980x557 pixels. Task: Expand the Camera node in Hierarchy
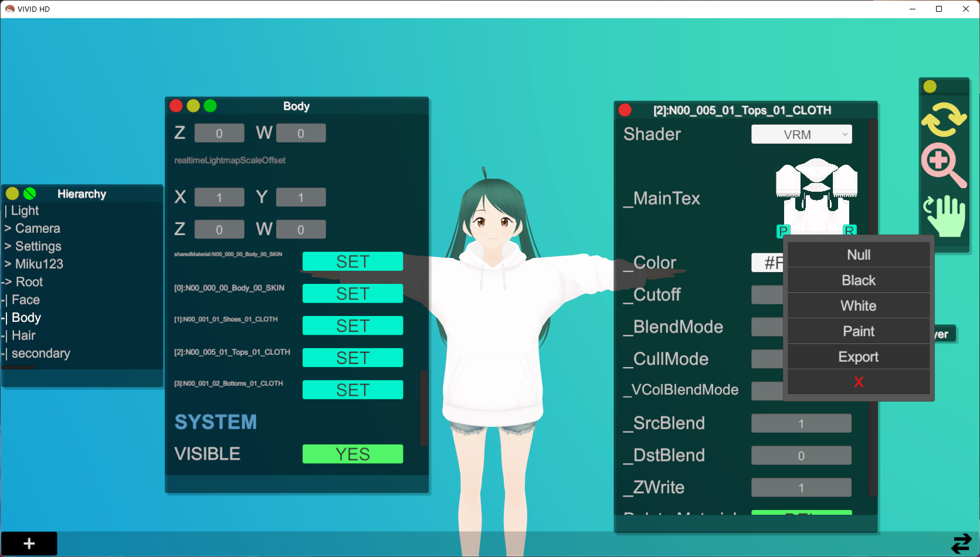[x=8, y=229]
